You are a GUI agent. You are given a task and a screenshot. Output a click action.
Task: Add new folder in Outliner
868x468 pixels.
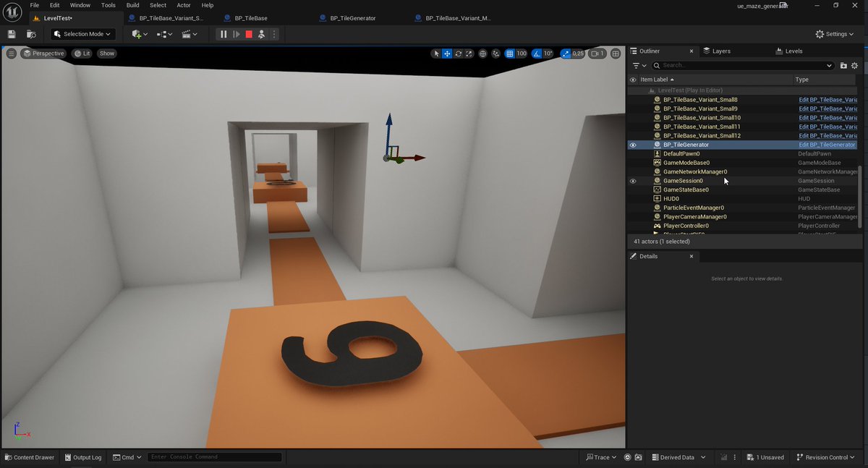pos(843,65)
